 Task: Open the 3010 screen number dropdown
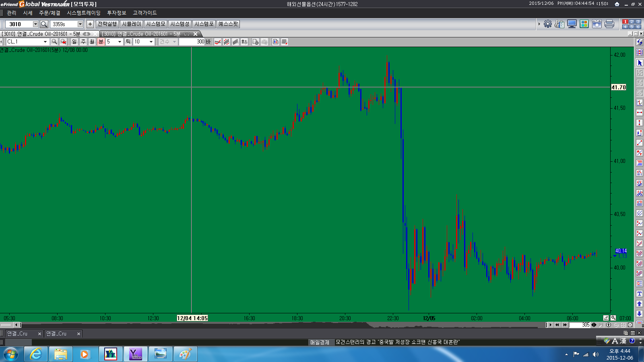tap(35, 24)
